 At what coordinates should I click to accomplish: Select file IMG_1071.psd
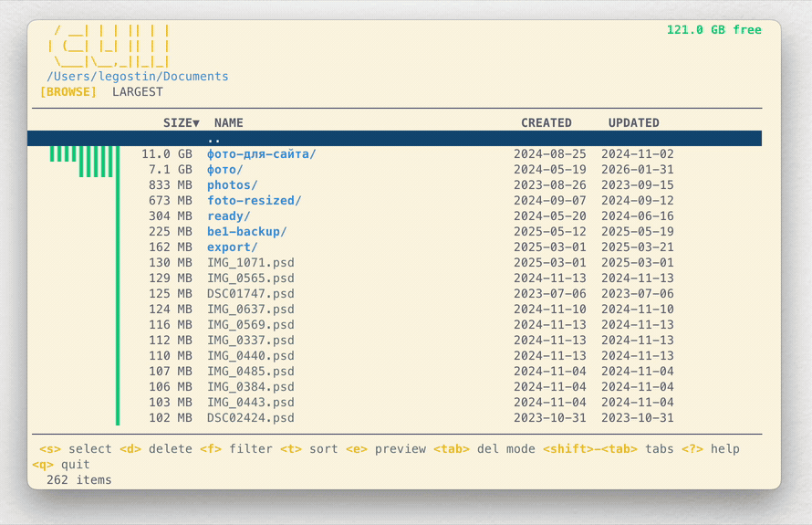coord(251,263)
